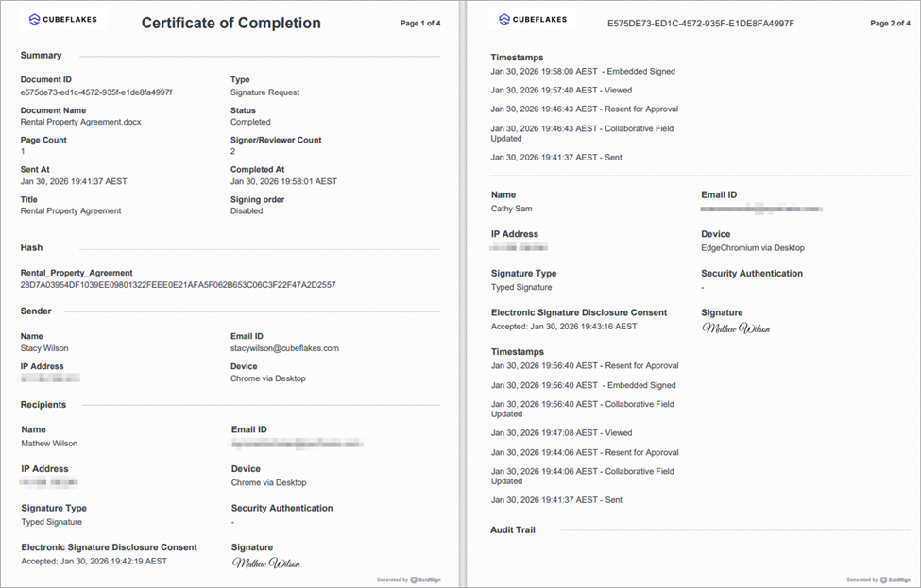
Task: Click document name "Rental Property Agreement.docx"
Action: click(x=81, y=122)
